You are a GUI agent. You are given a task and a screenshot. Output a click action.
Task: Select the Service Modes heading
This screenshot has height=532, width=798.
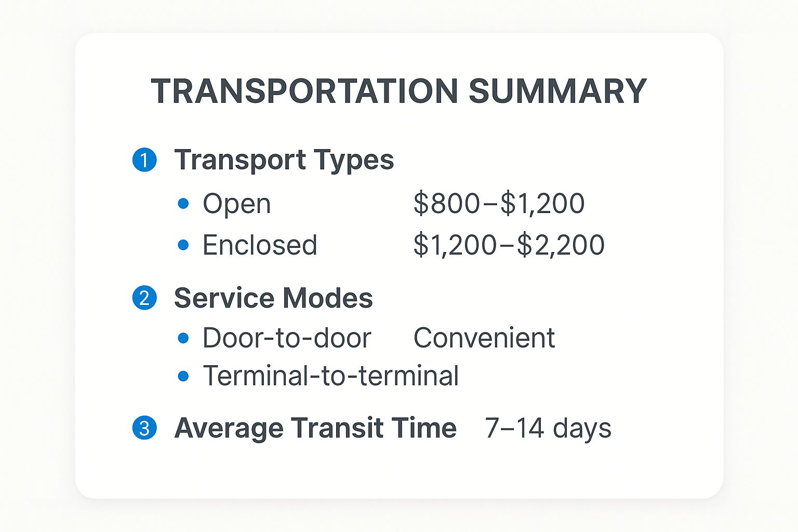click(273, 298)
